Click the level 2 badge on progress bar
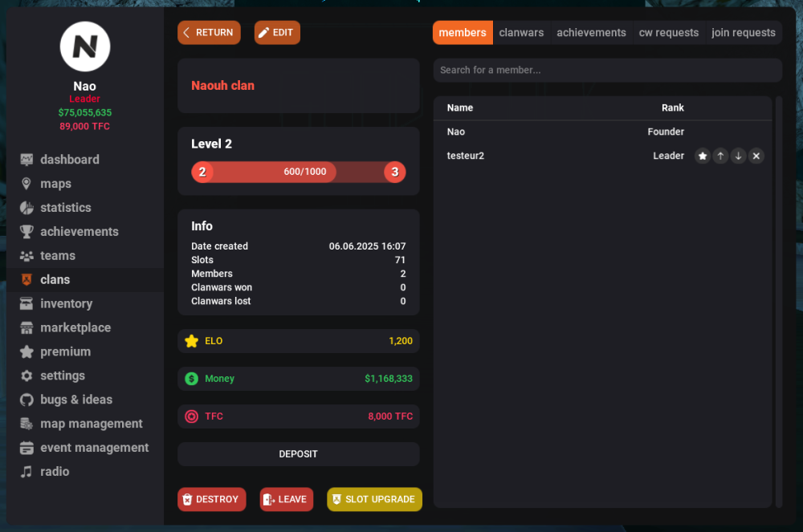 202,172
